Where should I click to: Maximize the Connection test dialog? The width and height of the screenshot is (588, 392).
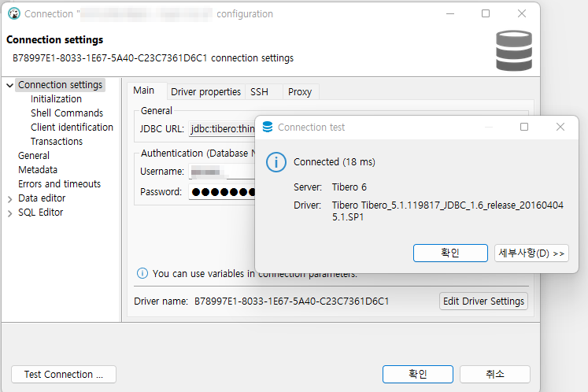(x=524, y=127)
